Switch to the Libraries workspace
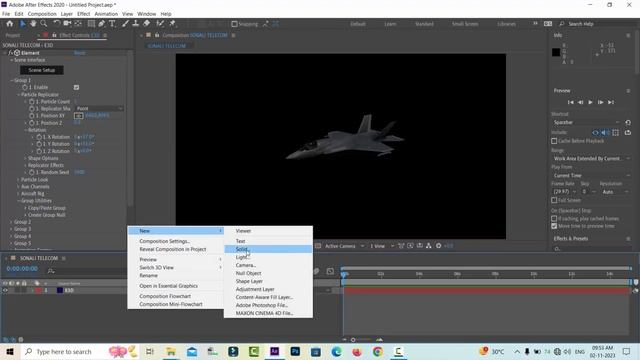Image resolution: width=640 pixels, height=360 pixels. tap(507, 24)
